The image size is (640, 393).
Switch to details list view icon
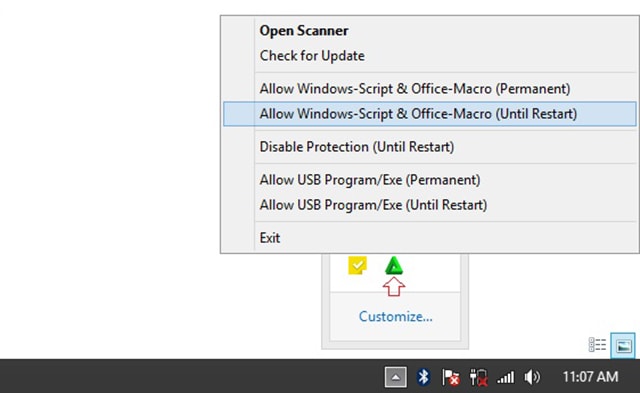tap(597, 345)
